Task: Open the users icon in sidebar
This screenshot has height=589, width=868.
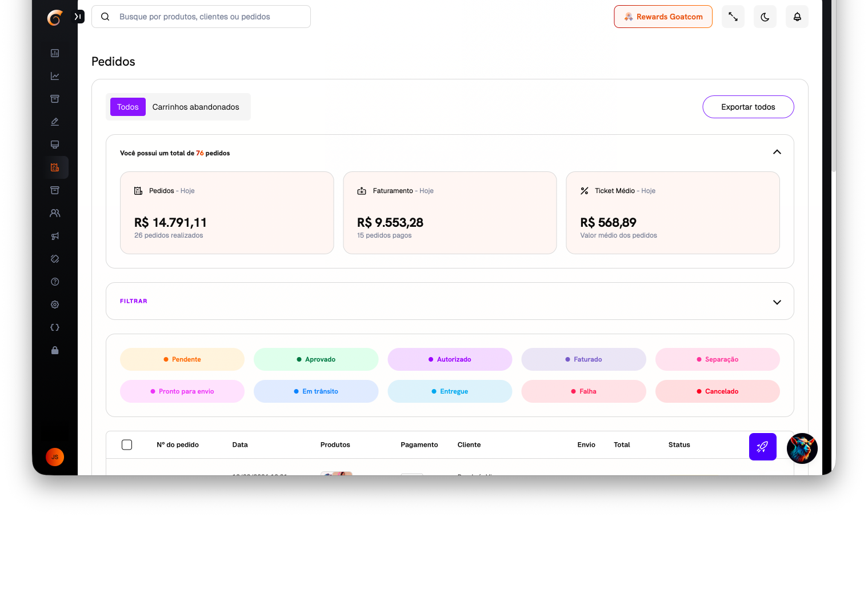Action: point(55,213)
